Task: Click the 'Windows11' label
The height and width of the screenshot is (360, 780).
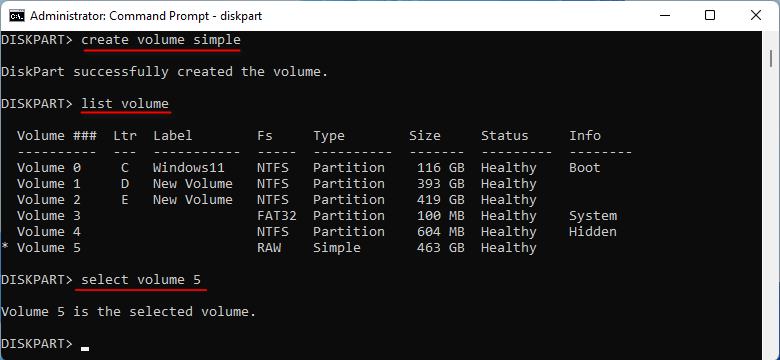Action: coord(189,168)
